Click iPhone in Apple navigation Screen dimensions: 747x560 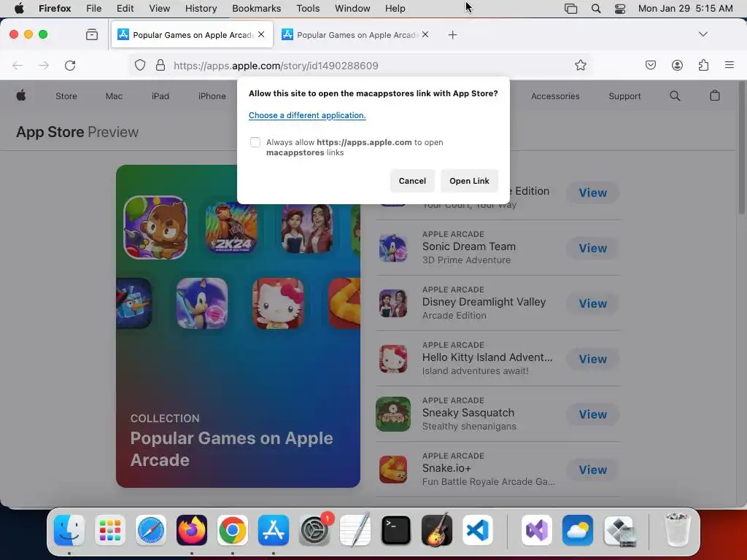pos(212,96)
